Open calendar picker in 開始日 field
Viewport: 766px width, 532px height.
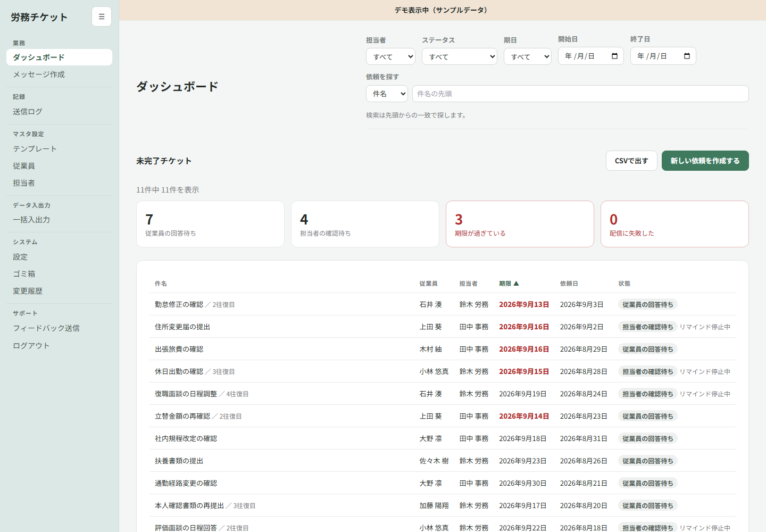pyautogui.click(x=614, y=56)
